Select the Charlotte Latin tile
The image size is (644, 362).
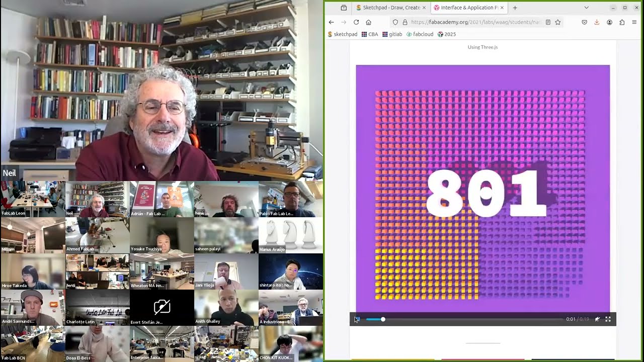click(x=97, y=308)
